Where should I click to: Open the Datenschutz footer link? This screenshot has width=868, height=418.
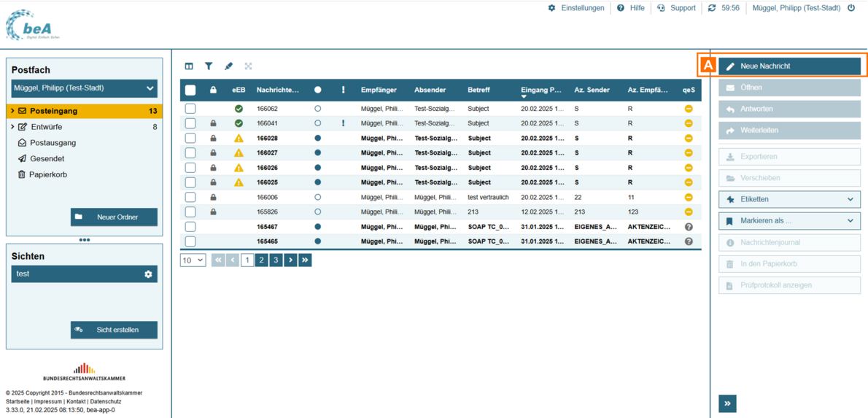(x=106, y=400)
